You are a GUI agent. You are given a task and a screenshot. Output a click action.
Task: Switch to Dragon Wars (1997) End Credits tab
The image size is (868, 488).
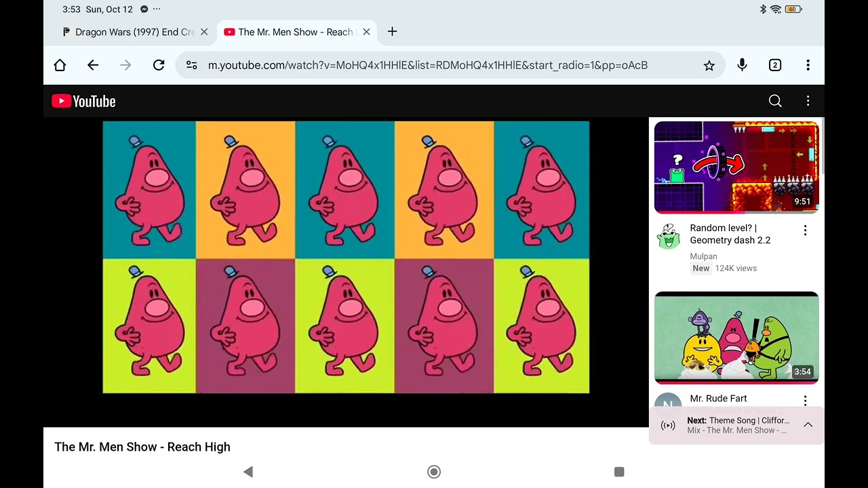pyautogui.click(x=134, y=32)
